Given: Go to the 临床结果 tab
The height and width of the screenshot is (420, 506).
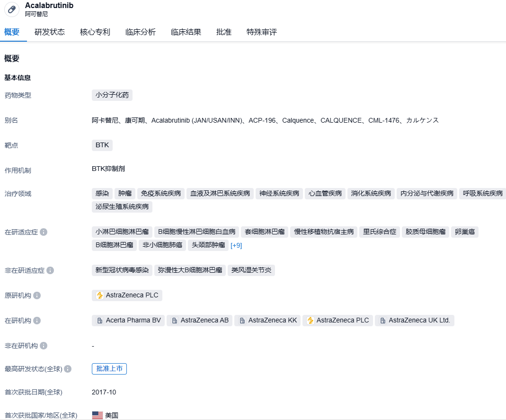Looking at the screenshot, I should click(186, 32).
